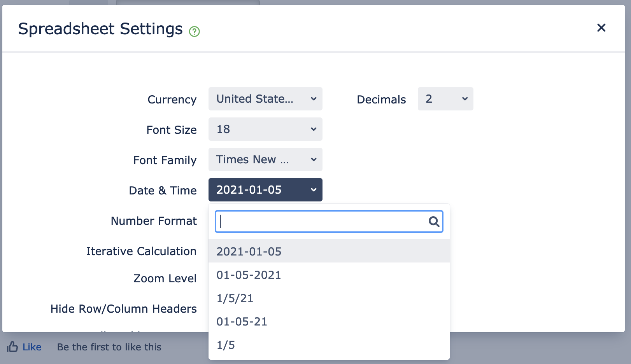Expand the Font Family dropdown
Viewport: 631px width, 364px height.
pyautogui.click(x=265, y=159)
